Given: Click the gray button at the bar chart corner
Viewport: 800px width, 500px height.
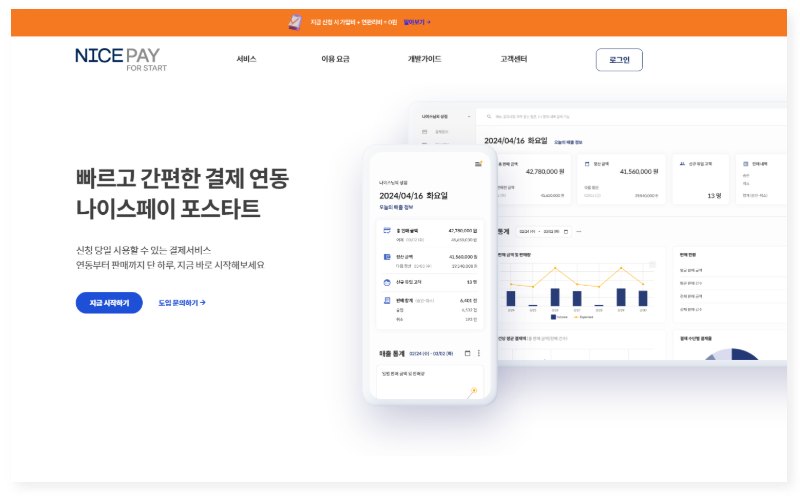Looking at the screenshot, I should (652, 264).
